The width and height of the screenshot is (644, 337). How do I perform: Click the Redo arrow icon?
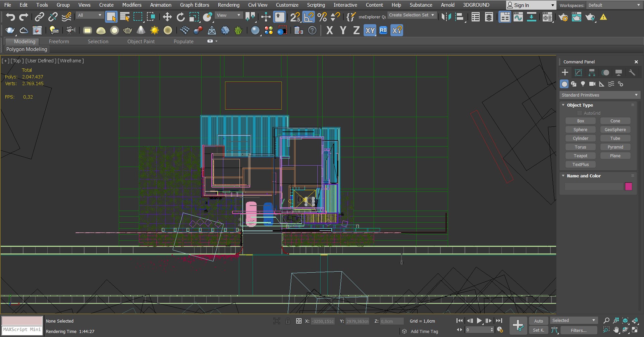tap(23, 17)
